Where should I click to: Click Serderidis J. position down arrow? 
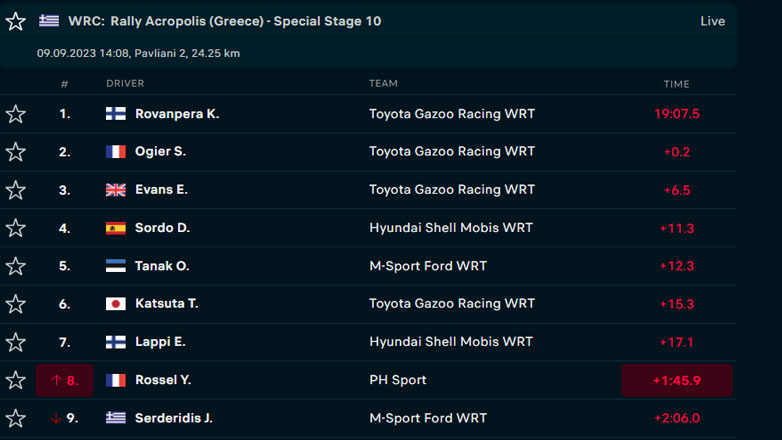point(56,418)
